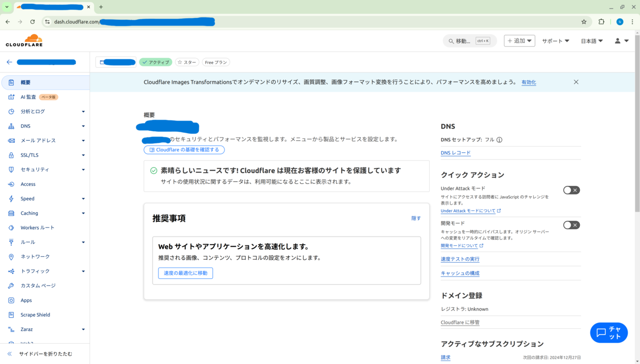Viewport: 640px width, 364px height.
Task: Open the チャット chat widget
Action: click(x=609, y=333)
